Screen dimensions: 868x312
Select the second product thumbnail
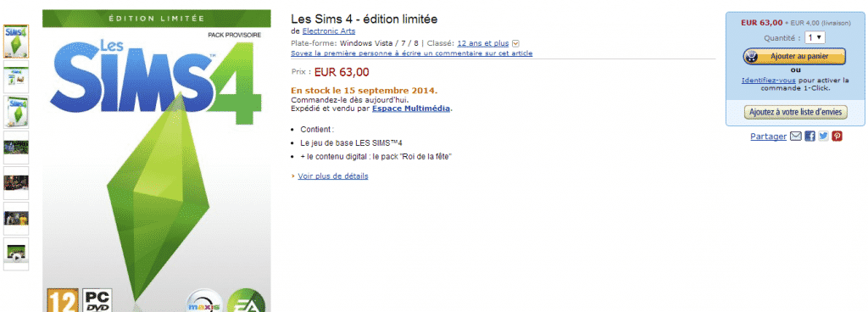[16, 76]
